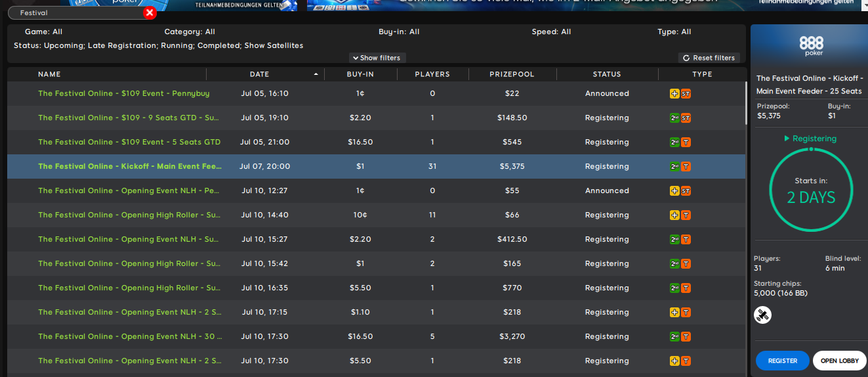The width and height of the screenshot is (868, 377).
Task: Sort by the BUY-IN column header
Action: tap(360, 74)
